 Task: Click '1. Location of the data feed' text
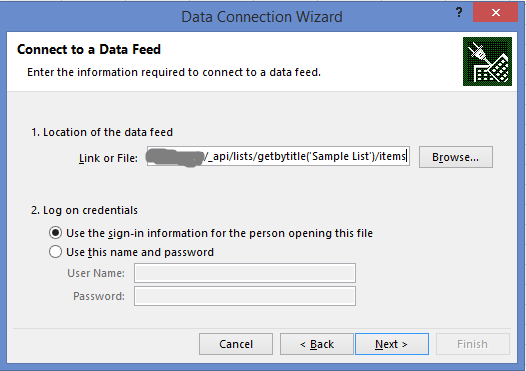(x=102, y=132)
